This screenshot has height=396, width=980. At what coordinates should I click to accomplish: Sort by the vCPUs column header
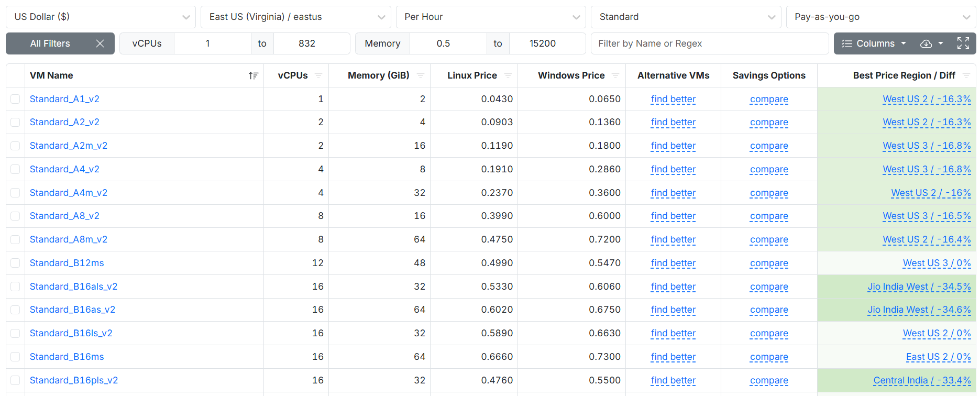pyautogui.click(x=293, y=75)
